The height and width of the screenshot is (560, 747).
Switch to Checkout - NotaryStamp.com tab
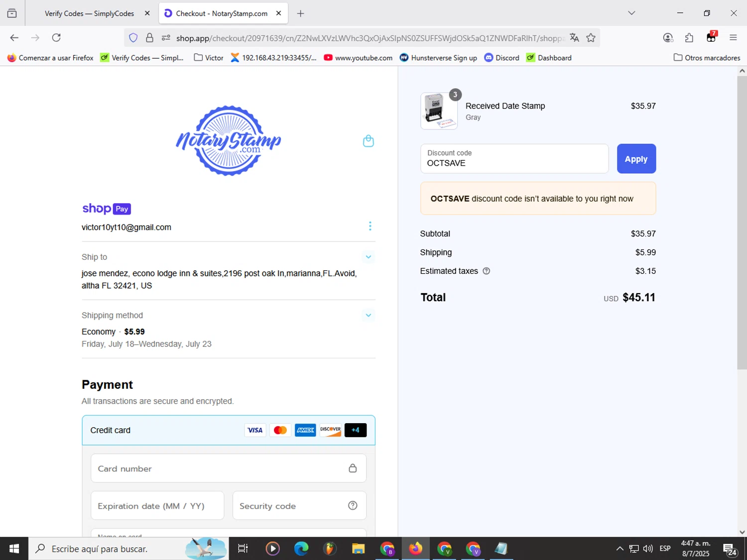click(222, 13)
